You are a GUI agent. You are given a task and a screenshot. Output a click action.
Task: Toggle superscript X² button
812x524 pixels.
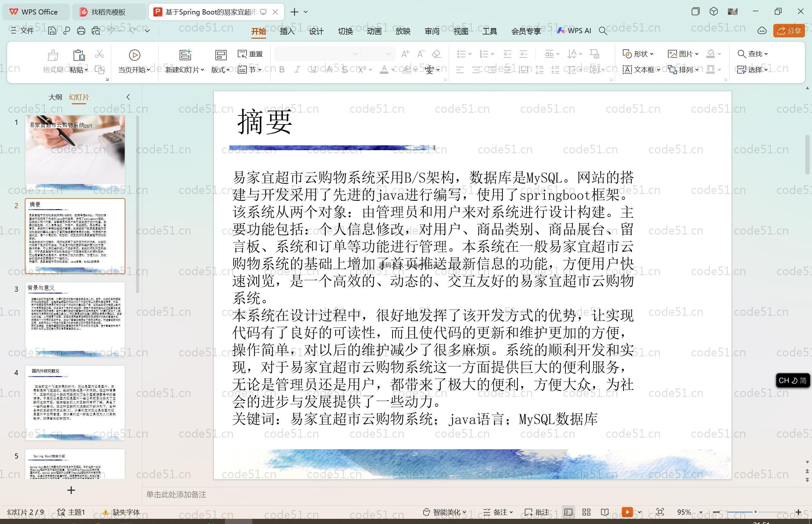(x=362, y=70)
